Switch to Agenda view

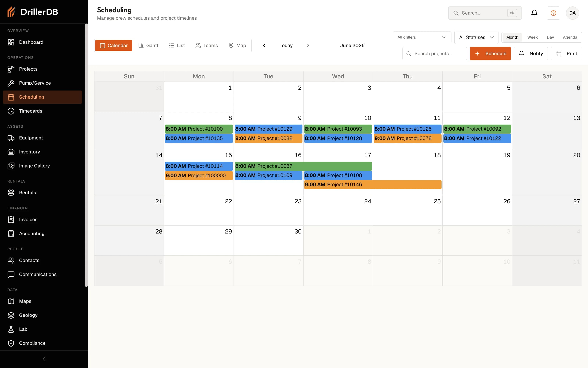tap(570, 37)
